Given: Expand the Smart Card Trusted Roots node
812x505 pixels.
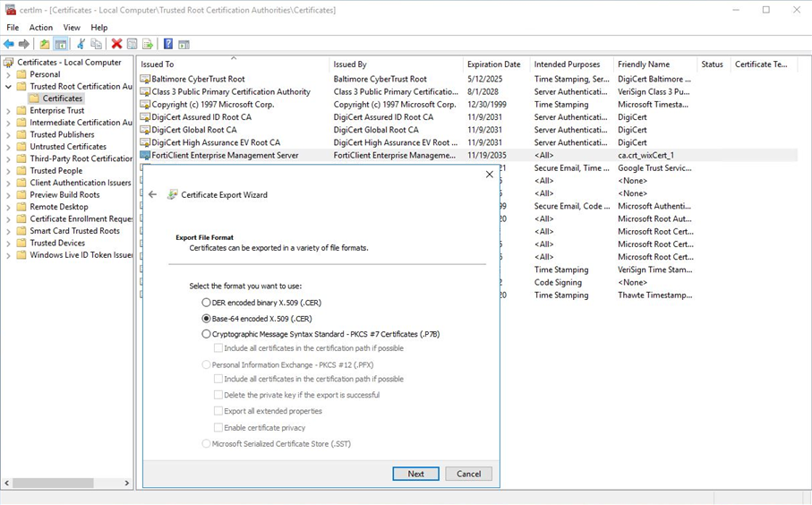Looking at the screenshot, I should [8, 231].
